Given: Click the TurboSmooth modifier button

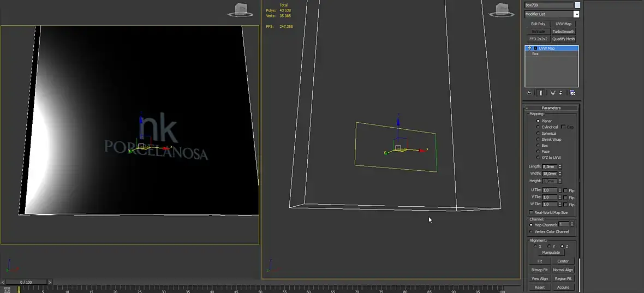Looking at the screenshot, I should pyautogui.click(x=563, y=32).
